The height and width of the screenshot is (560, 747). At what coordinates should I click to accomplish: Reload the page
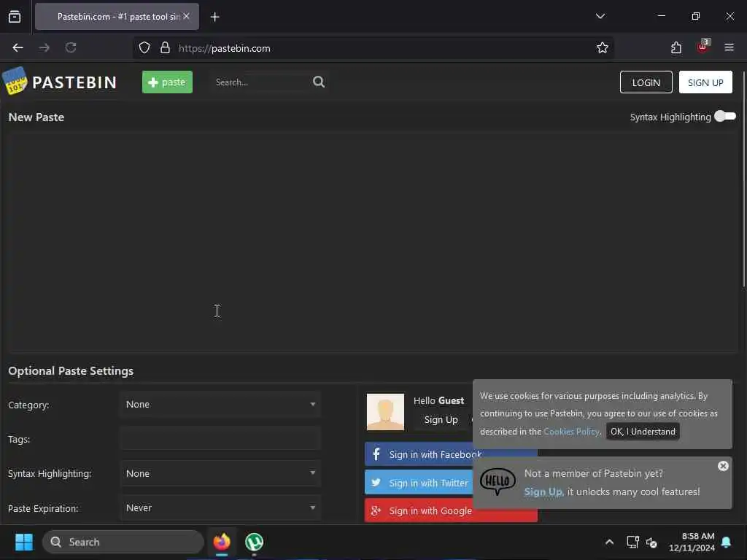(x=71, y=47)
